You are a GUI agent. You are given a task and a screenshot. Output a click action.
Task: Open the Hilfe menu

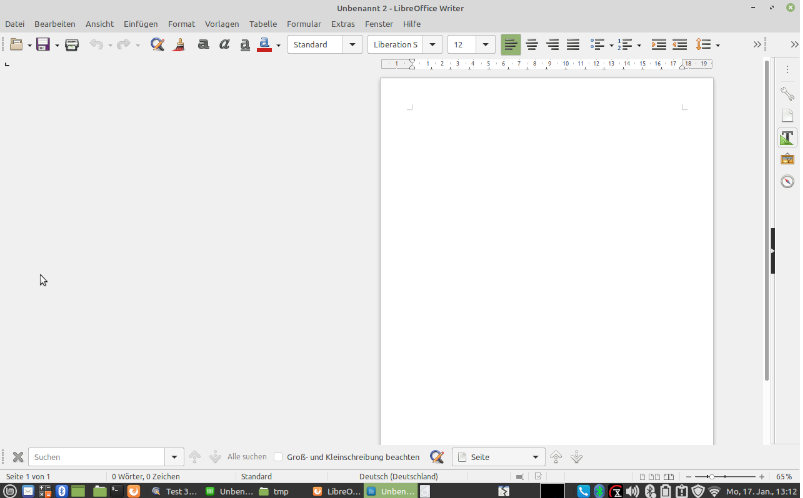coord(412,24)
